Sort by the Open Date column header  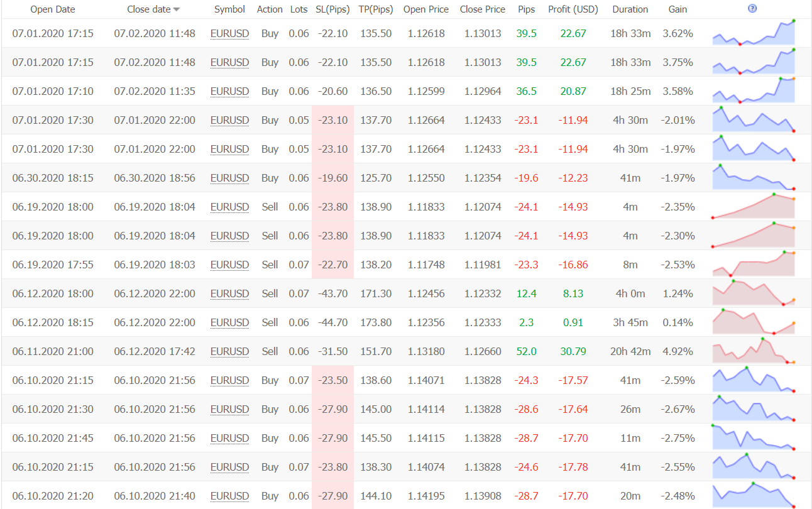[53, 9]
